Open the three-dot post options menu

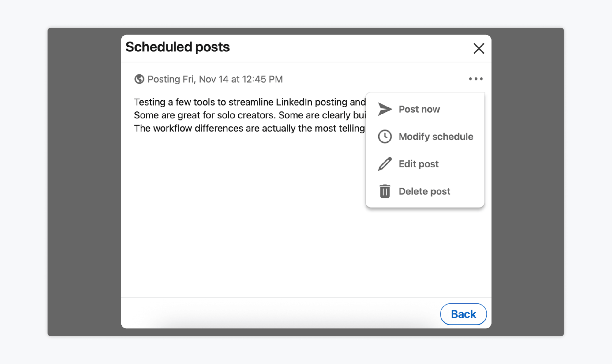[475, 79]
